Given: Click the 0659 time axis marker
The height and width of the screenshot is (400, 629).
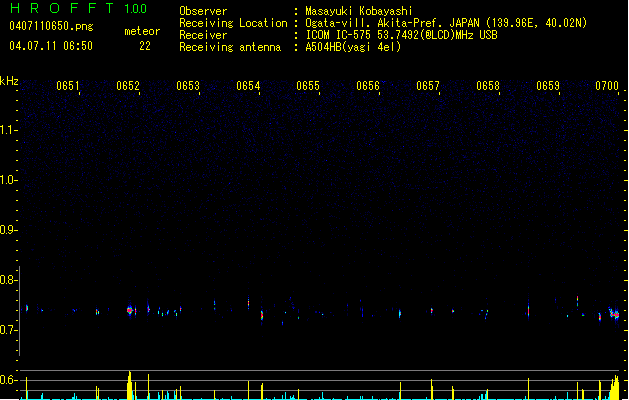Looking at the screenshot, I should point(548,86).
